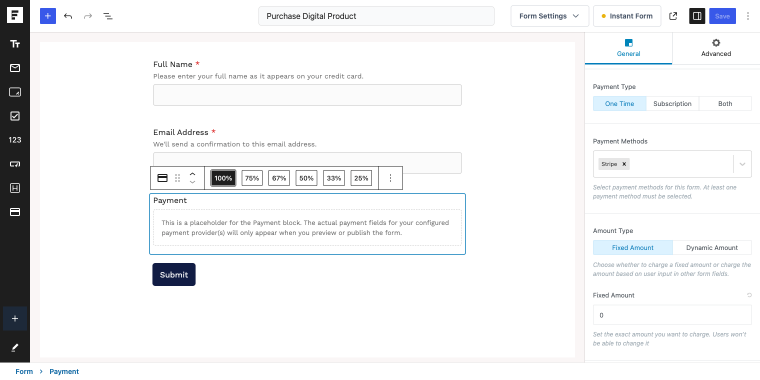Click the Submit button in the form

[x=174, y=274]
